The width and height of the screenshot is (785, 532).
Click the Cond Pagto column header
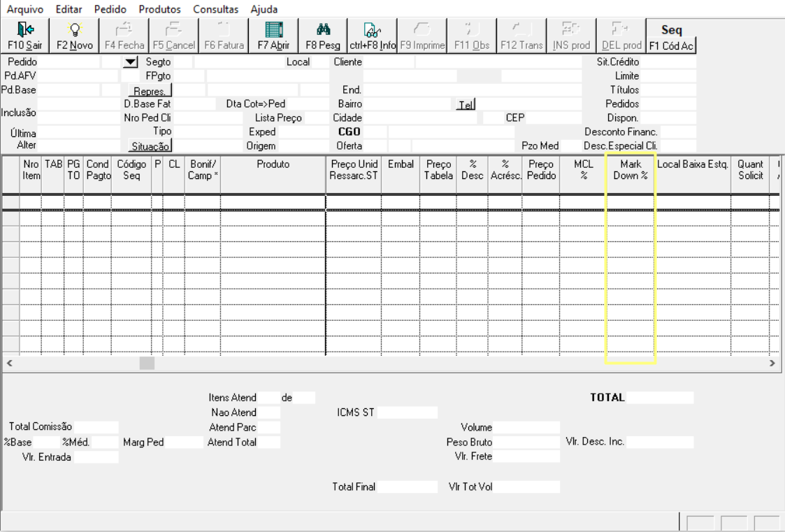(x=98, y=174)
